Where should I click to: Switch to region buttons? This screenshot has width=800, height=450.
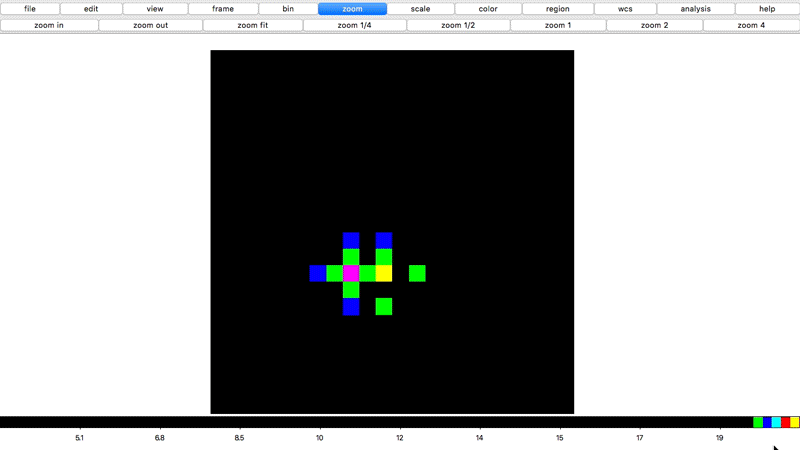[558, 9]
